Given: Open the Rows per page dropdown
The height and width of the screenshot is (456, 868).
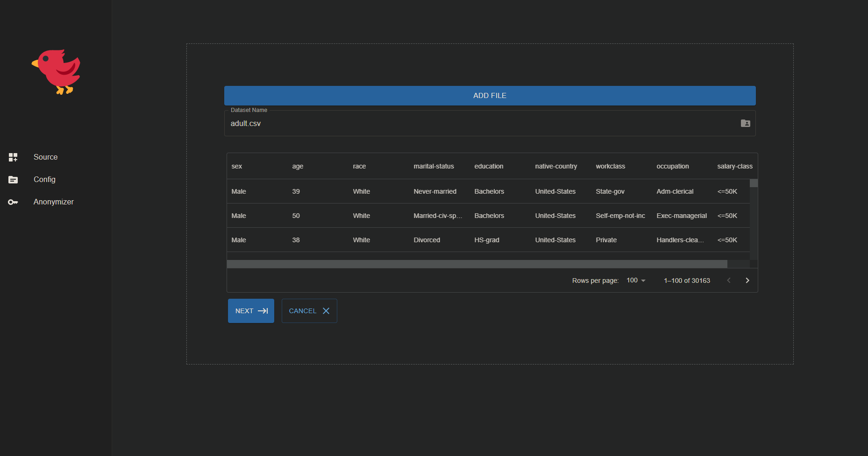Looking at the screenshot, I should [x=636, y=281].
